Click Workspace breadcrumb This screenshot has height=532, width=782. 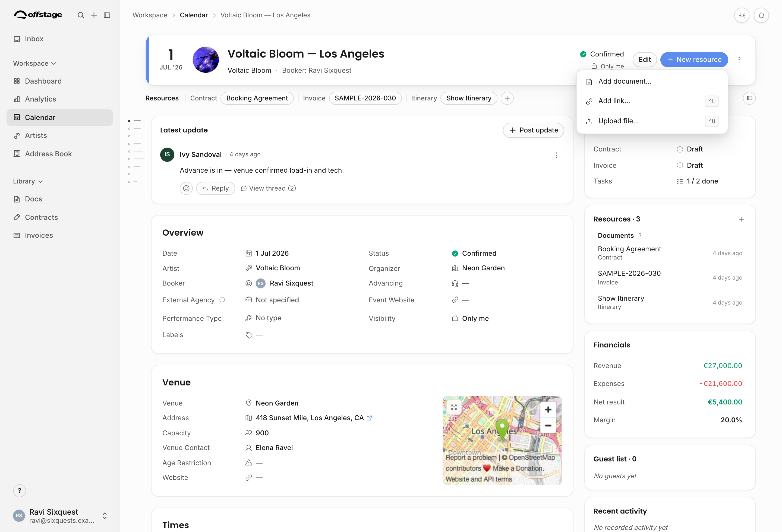(x=150, y=15)
